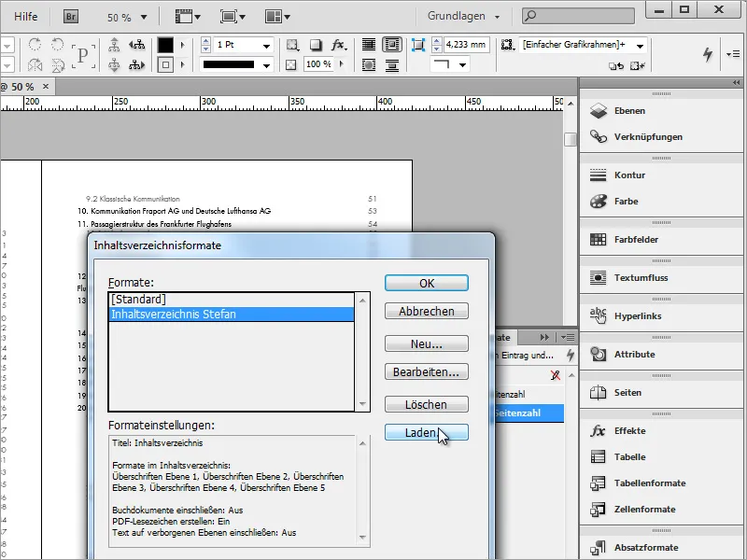
Task: Click the stroke weight stepper arrows
Action: [x=205, y=45]
